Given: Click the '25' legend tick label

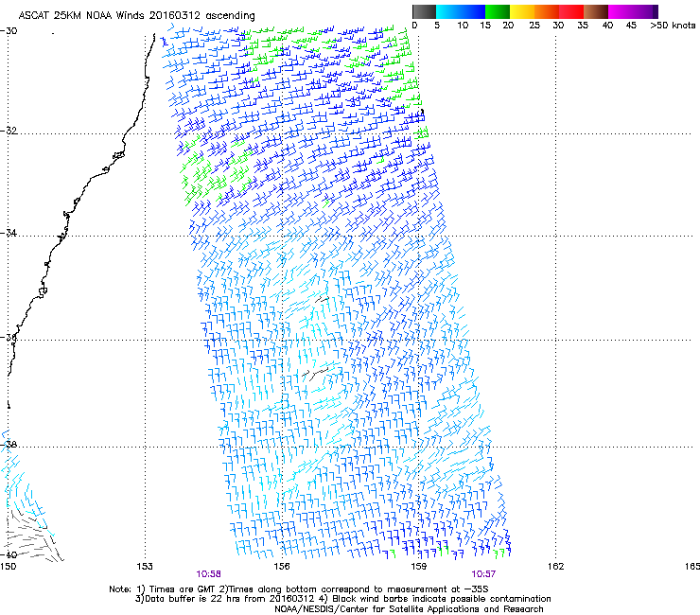Looking at the screenshot, I should point(534,26).
